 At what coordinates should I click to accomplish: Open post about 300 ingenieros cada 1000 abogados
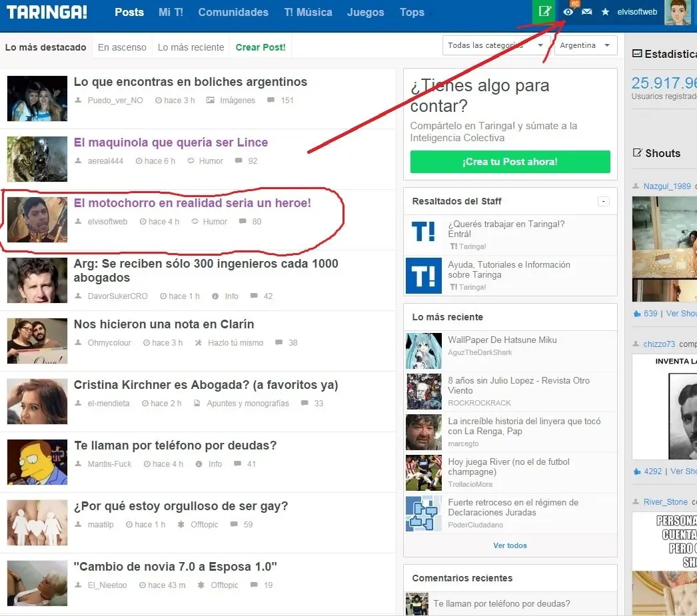click(206, 270)
